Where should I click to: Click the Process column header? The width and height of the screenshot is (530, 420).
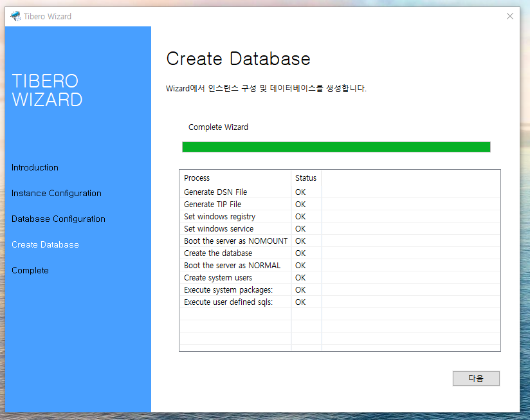click(x=235, y=178)
